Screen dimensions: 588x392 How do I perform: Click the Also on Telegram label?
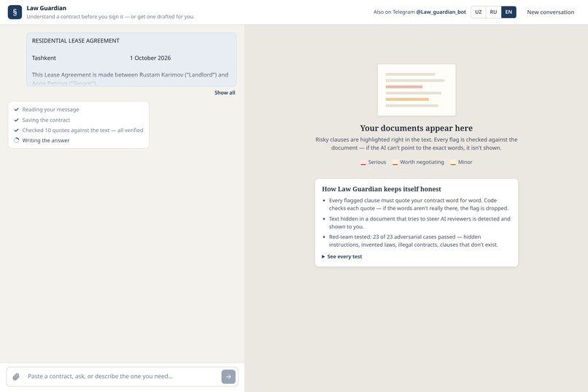394,12
